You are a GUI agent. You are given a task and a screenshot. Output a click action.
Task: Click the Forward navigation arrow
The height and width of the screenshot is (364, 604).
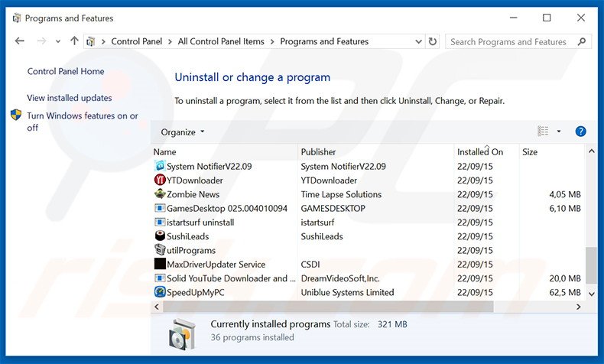click(x=41, y=41)
